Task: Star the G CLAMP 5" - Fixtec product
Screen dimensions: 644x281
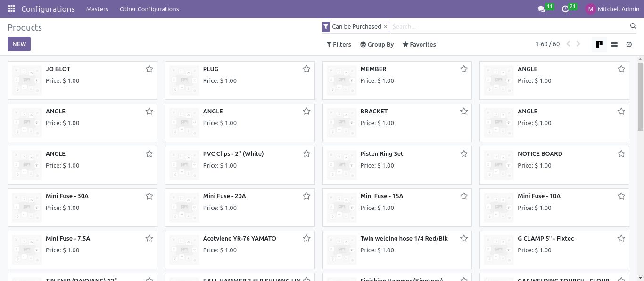Action: coord(621,239)
